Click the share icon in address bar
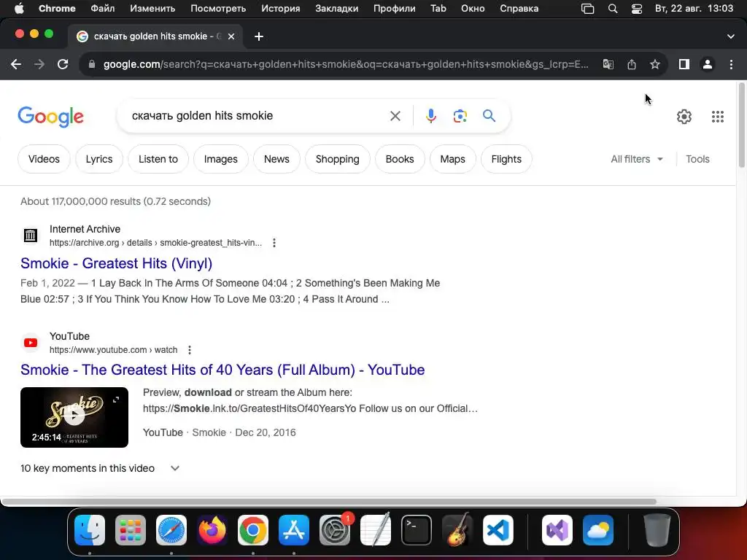The image size is (747, 560). (x=632, y=64)
